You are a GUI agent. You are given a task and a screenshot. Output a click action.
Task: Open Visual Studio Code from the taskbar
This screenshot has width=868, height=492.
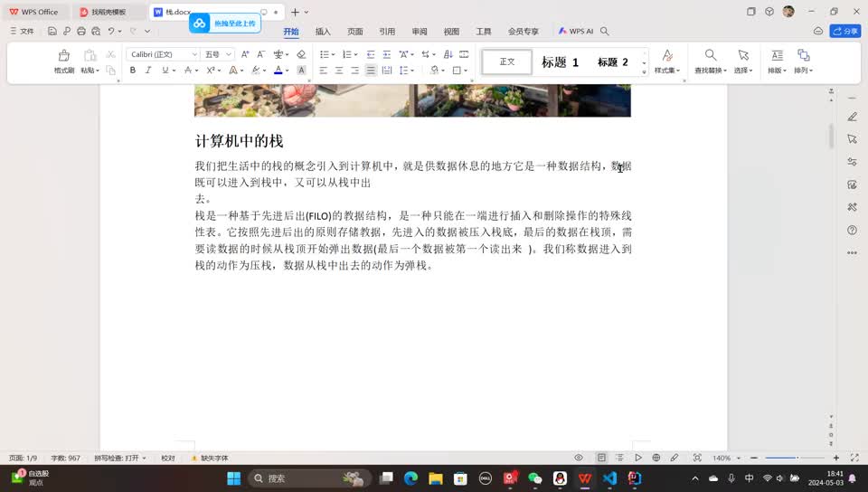pos(609,478)
